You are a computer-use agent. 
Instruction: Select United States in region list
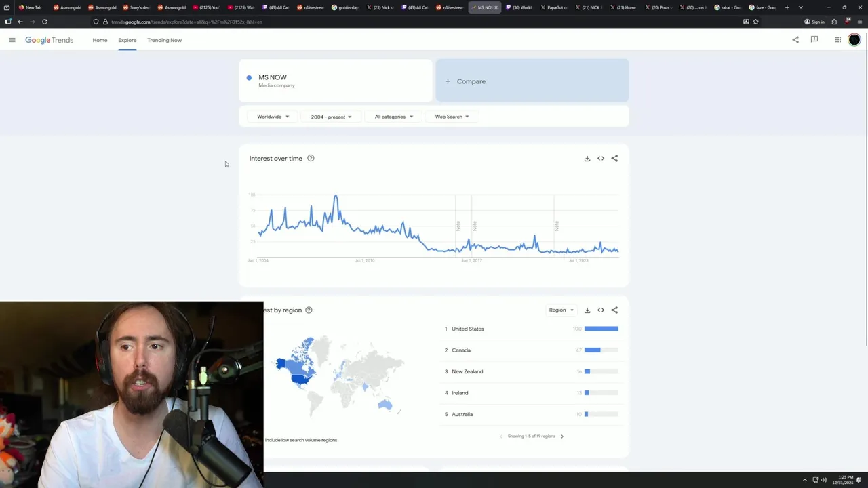point(468,329)
